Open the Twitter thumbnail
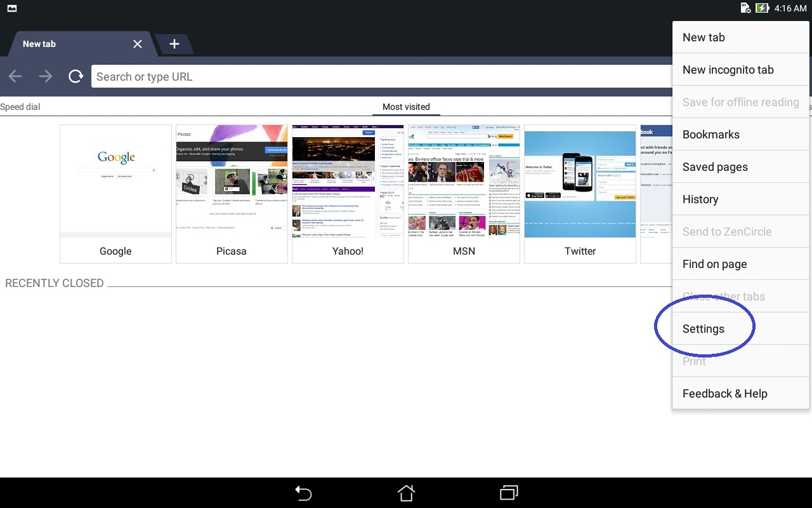Viewport: 812px width, 508px height. click(580, 181)
